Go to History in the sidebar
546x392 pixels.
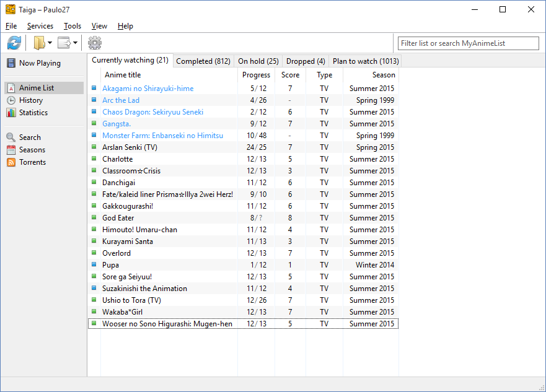coord(30,100)
